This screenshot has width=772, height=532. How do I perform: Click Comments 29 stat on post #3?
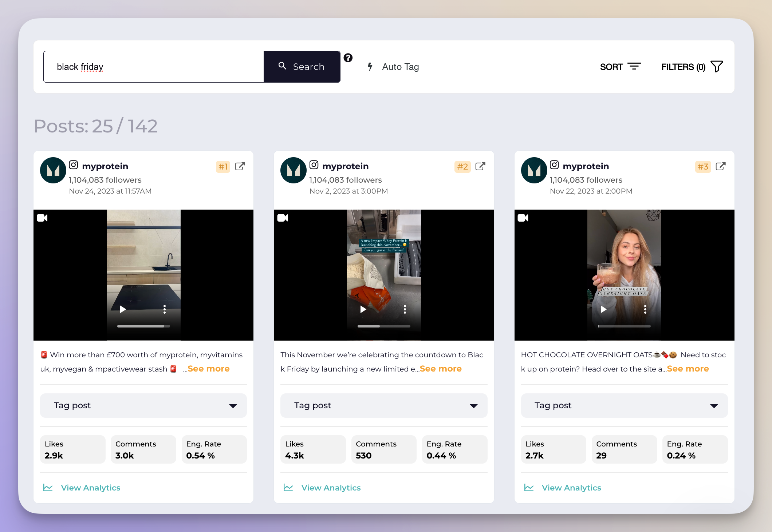[x=624, y=449]
